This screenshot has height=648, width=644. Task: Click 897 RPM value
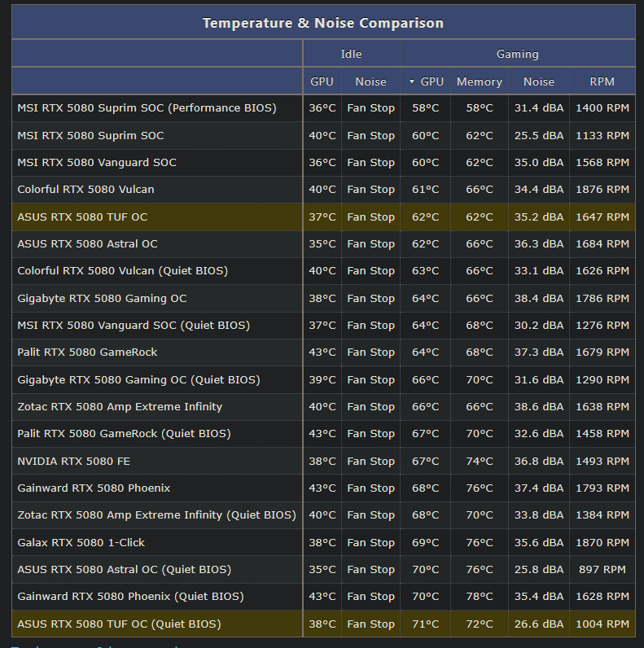pos(602,570)
